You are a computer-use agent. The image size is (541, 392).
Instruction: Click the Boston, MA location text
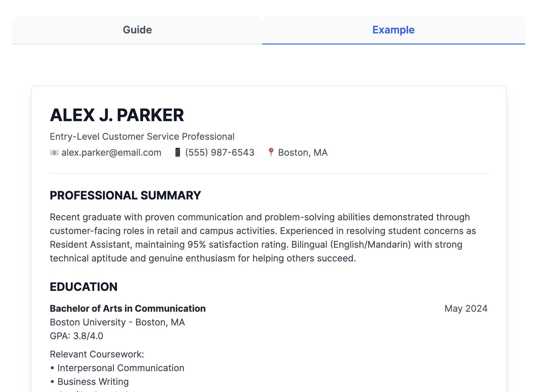[x=303, y=153]
